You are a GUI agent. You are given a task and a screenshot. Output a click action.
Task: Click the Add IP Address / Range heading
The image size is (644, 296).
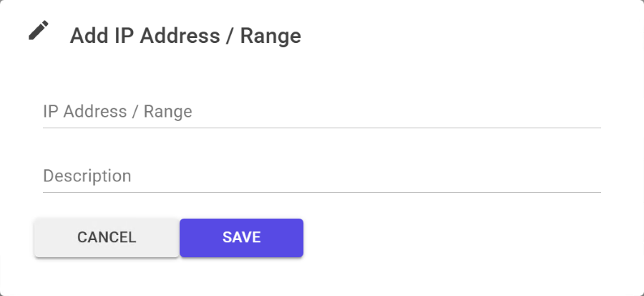185,36
